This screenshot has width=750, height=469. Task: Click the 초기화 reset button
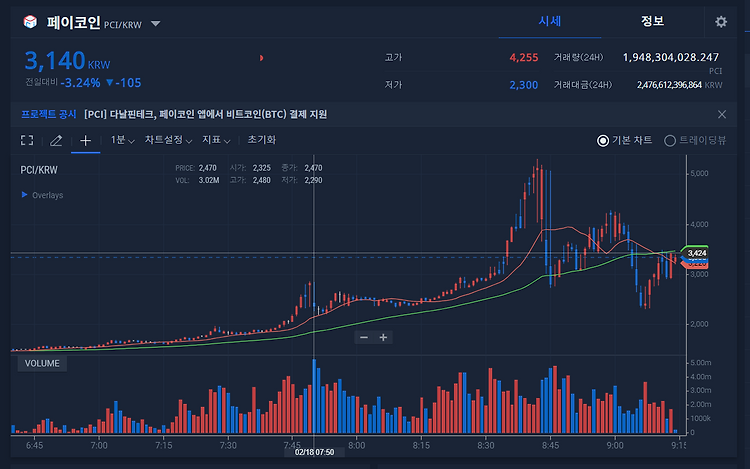click(262, 140)
